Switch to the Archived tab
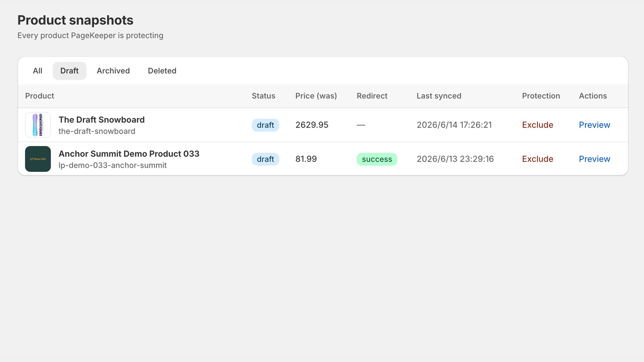The image size is (644, 362). coord(113,71)
